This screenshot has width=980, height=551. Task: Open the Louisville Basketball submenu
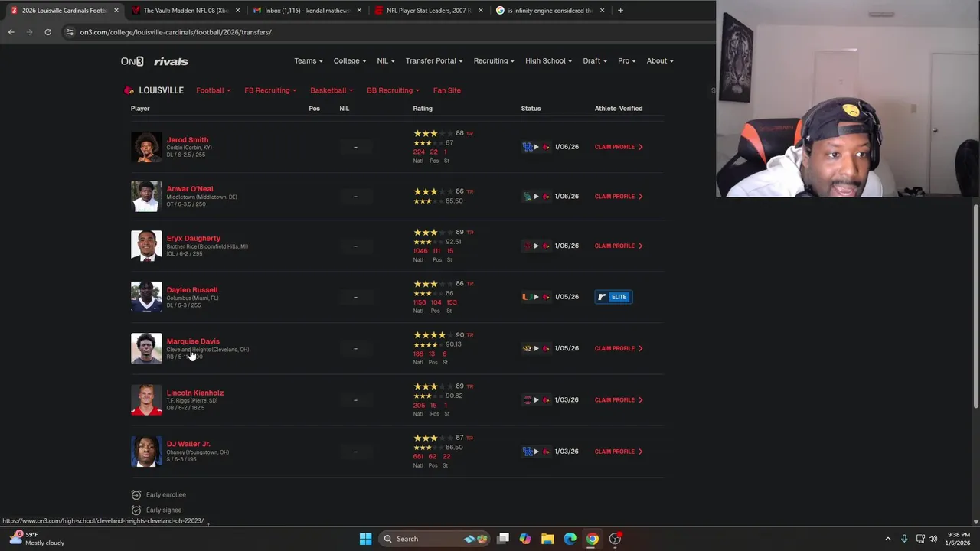pos(332,90)
